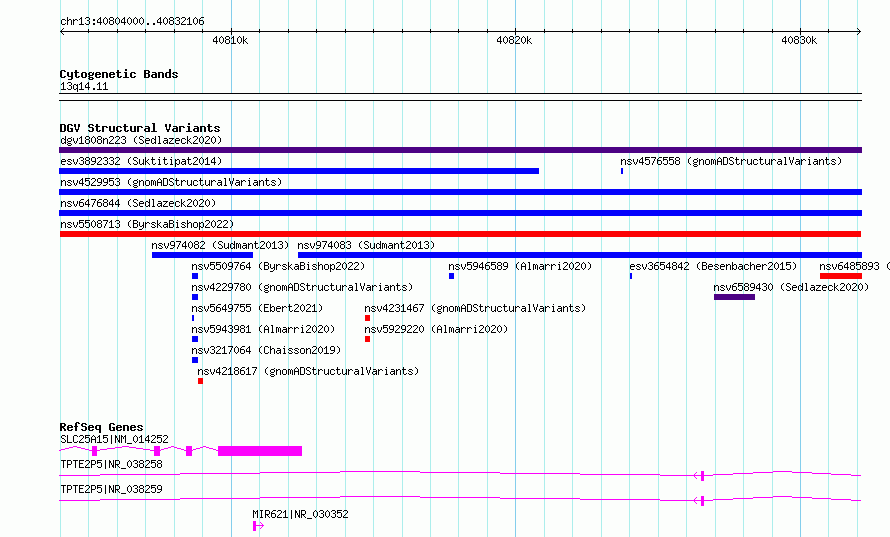Click the ruler's left arrow end

pyautogui.click(x=62, y=31)
